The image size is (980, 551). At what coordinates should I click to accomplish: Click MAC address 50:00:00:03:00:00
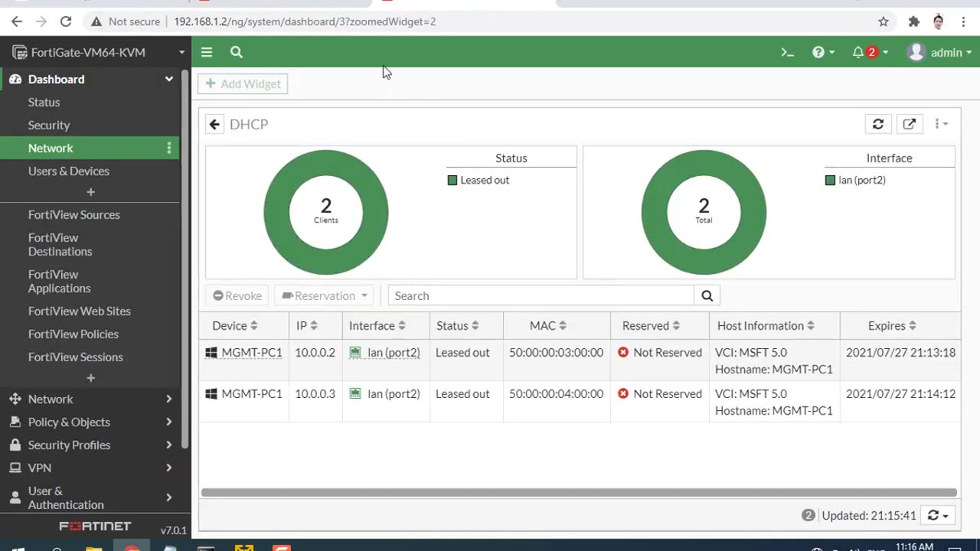(x=556, y=353)
